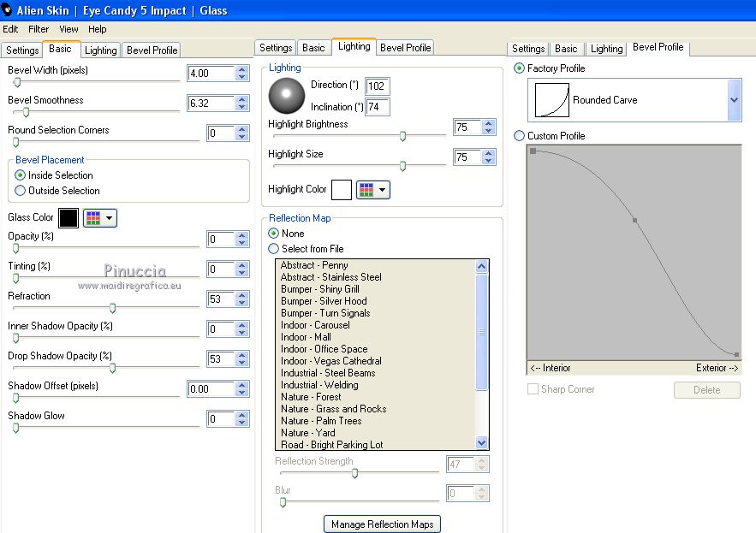Image resolution: width=756 pixels, height=533 pixels.
Task: Click the Alien Skin title bar icon
Action: point(6,9)
